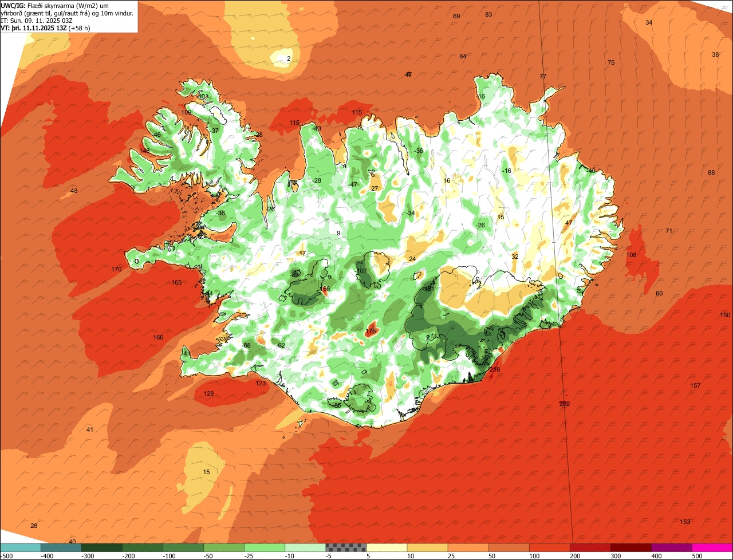This screenshot has width=733, height=560.
Task: Click the value "77" on the map
Action: click(x=543, y=76)
